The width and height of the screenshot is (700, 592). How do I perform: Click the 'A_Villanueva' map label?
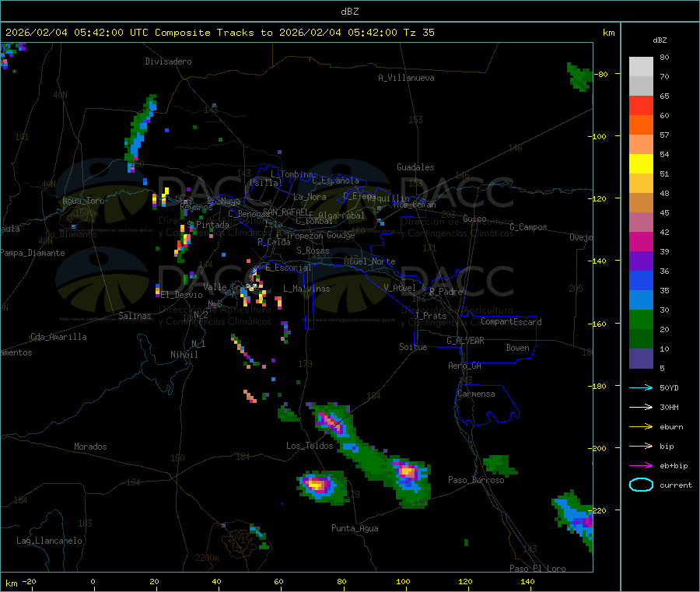click(406, 78)
